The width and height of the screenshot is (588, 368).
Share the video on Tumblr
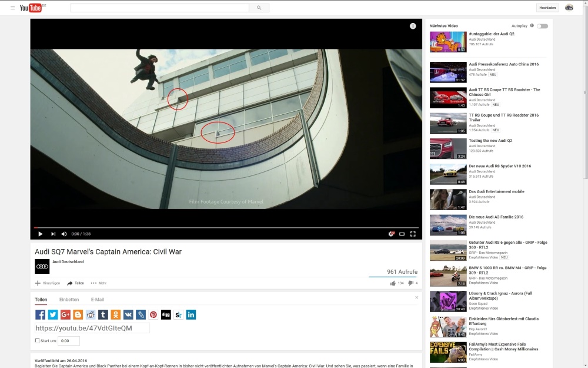(103, 314)
